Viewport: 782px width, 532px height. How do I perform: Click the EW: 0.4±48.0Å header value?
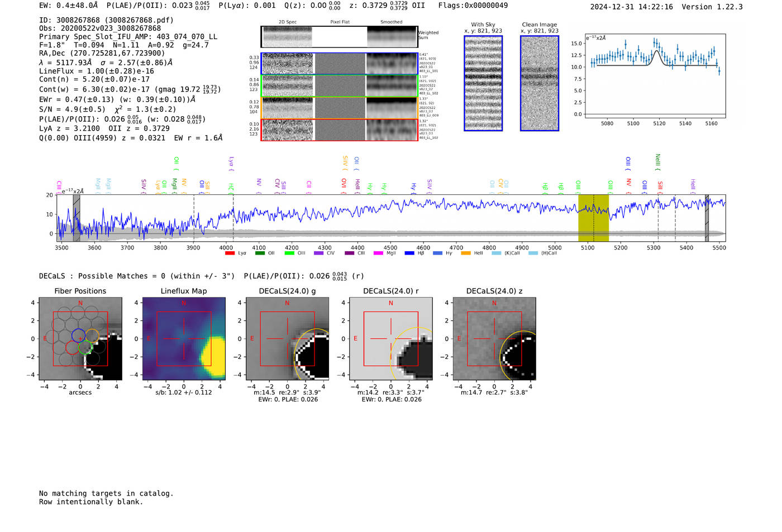tap(68, 6)
